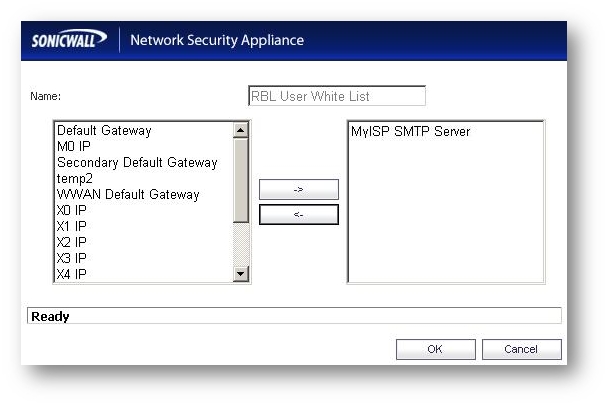
Task: Select the X4 IP entry
Action: [x=71, y=274]
